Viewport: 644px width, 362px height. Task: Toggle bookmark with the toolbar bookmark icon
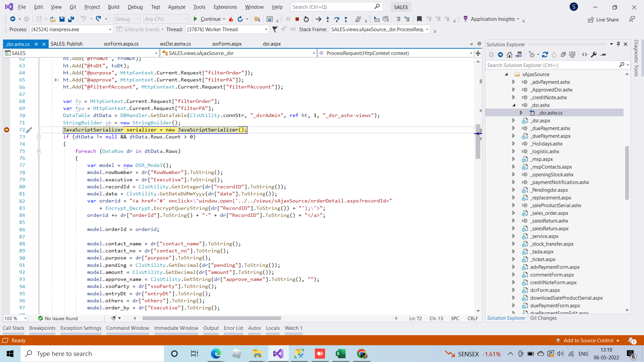click(419, 19)
